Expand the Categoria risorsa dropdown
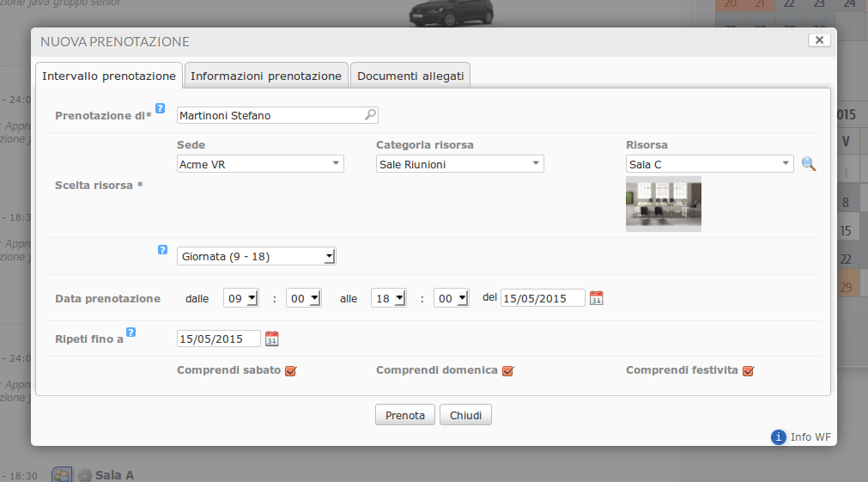 [459, 164]
